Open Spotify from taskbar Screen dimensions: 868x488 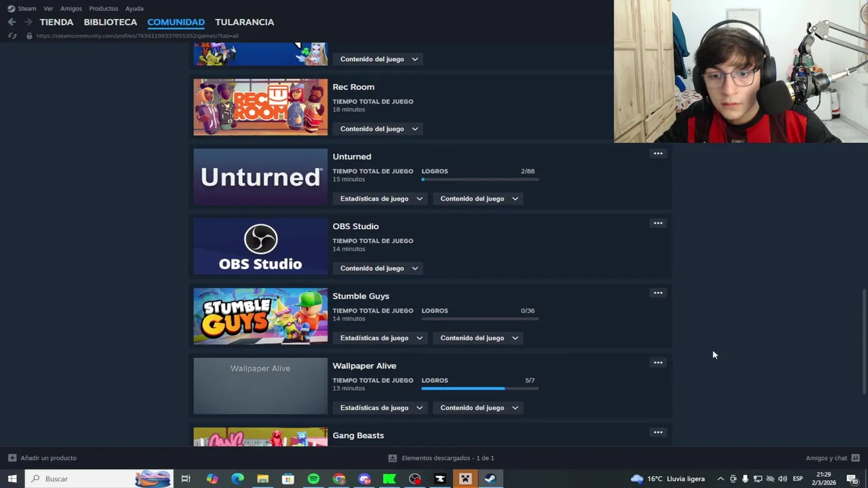click(313, 479)
